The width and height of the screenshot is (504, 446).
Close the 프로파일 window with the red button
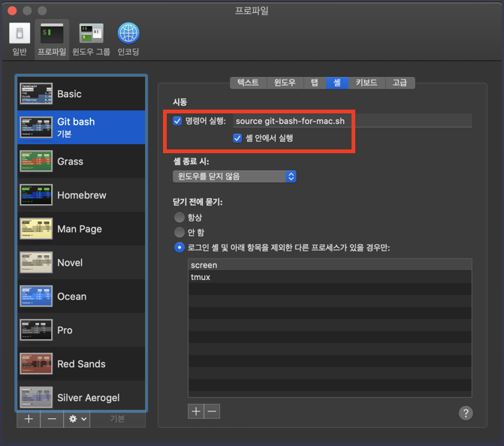pyautogui.click(x=12, y=11)
